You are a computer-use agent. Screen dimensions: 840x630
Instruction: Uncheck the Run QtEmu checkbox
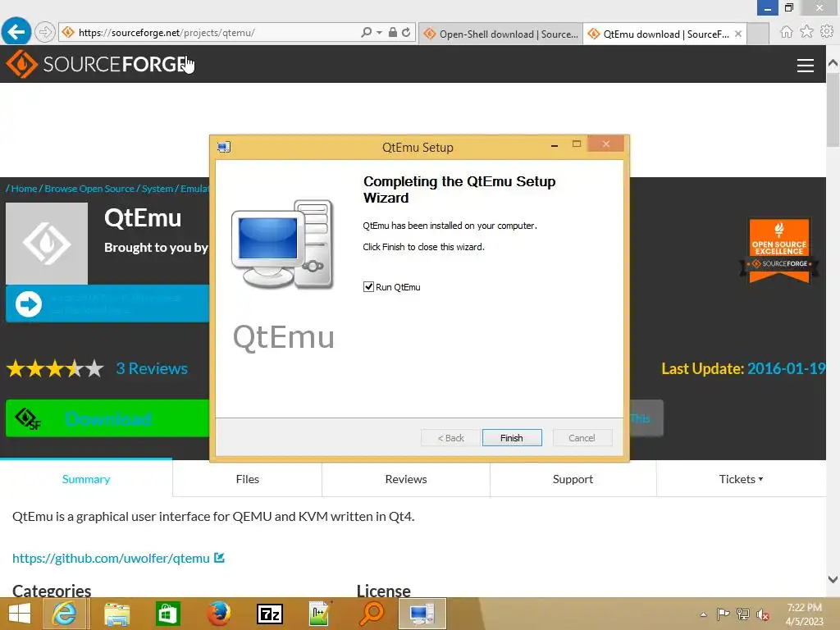click(368, 287)
